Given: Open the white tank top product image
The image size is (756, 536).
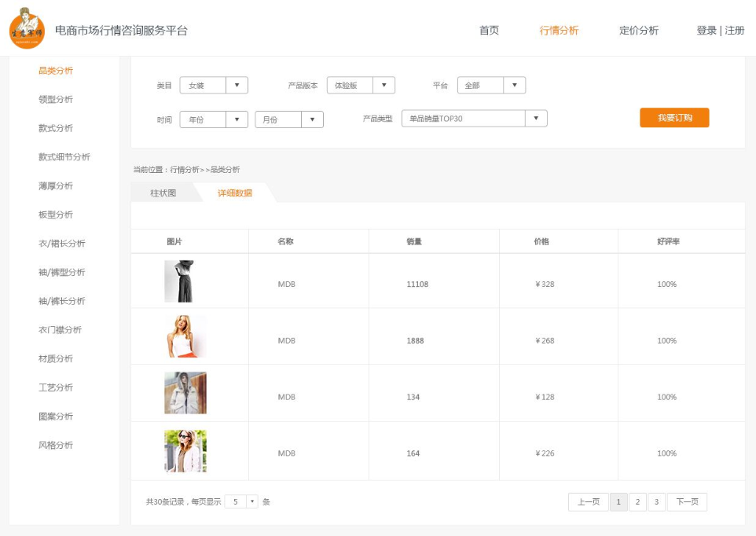Looking at the screenshot, I should click(185, 336).
